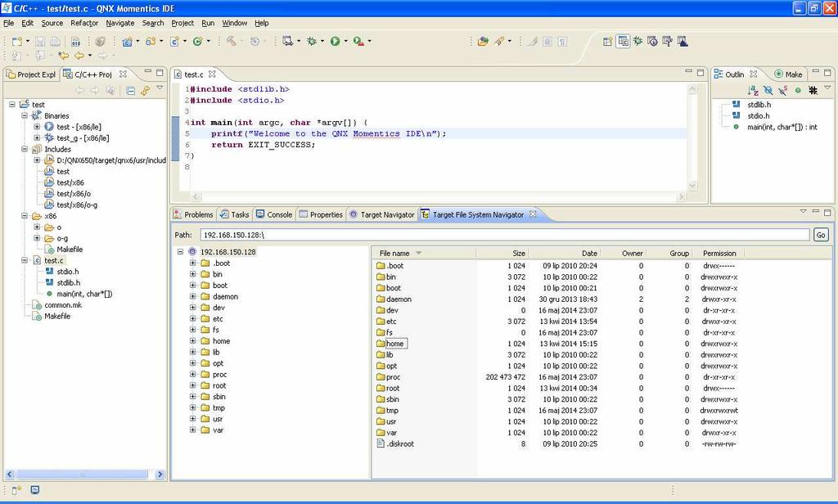Click the green Run launch icon
Image resolution: width=838 pixels, height=504 pixels.
click(335, 41)
